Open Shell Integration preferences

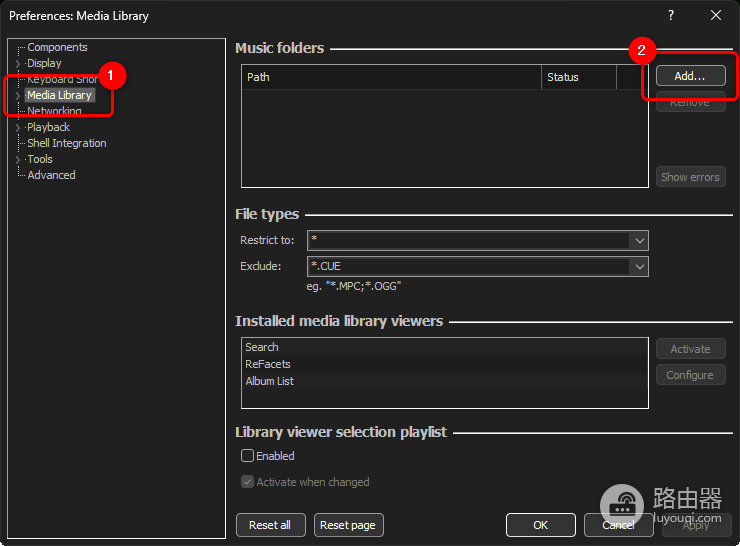[x=67, y=143]
